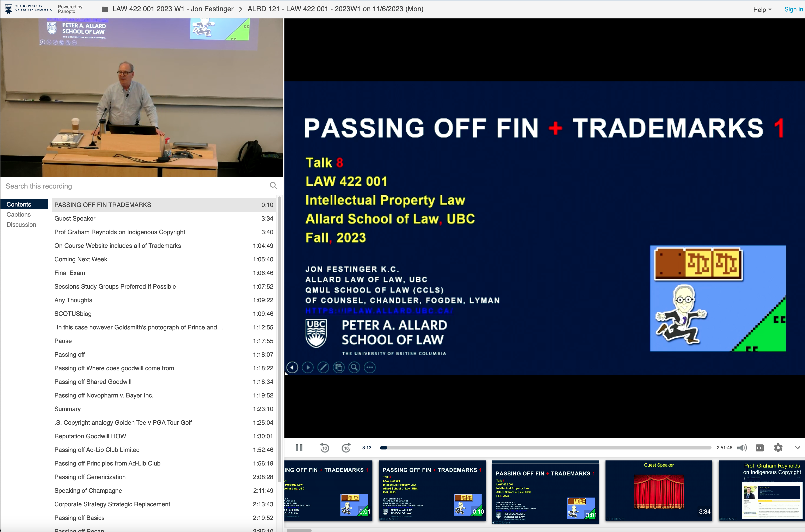805x532 pixels.
Task: Open Corporate Strategy Strategic Replacement entry
Action: [164, 504]
